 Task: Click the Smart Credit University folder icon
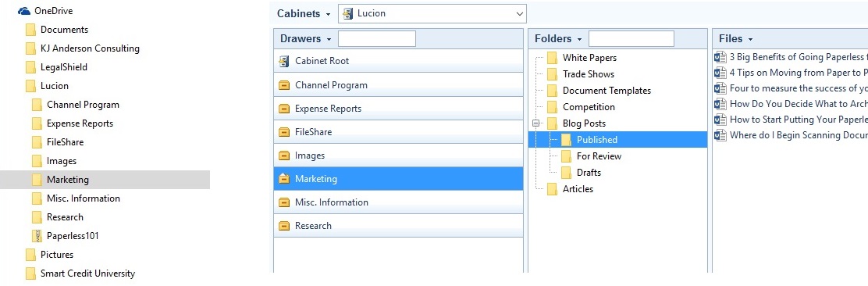tap(30, 273)
